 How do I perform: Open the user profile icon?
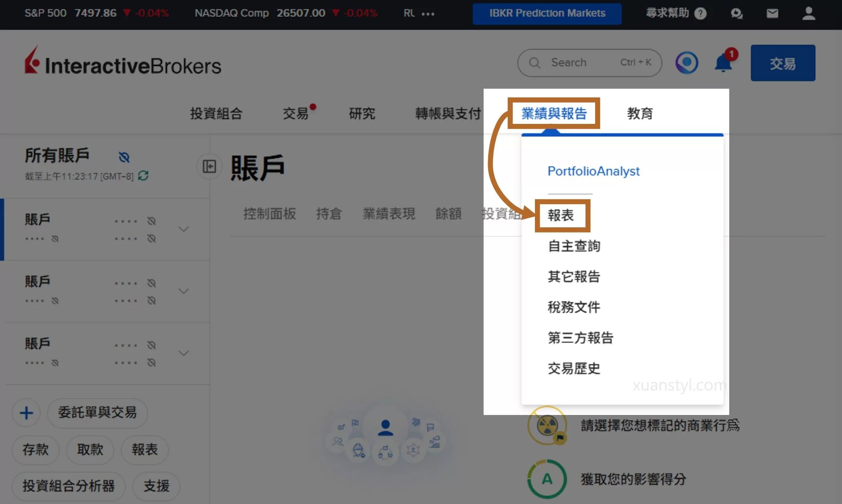808,14
